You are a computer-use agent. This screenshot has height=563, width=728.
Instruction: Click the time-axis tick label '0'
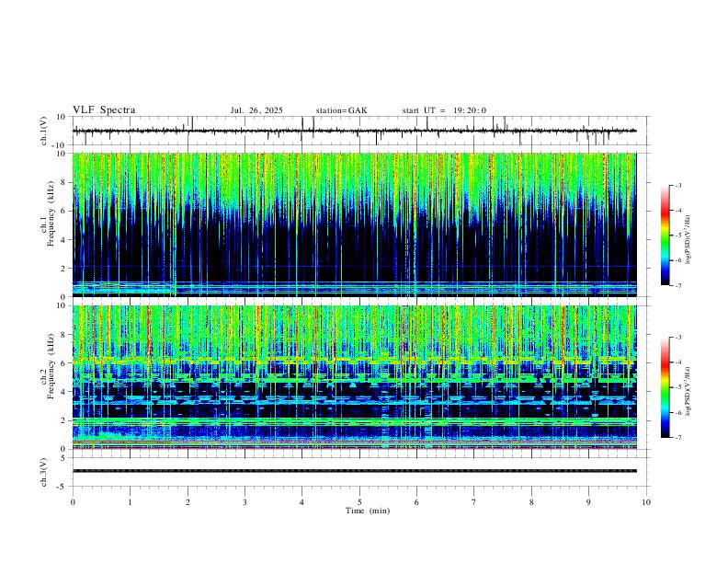coord(73,502)
